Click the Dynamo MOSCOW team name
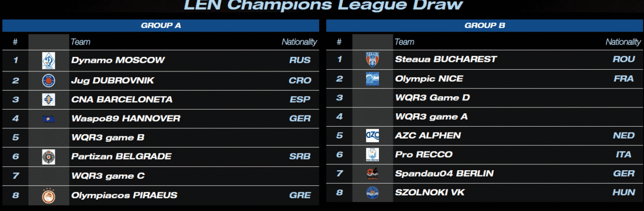Screen dimensions: 644x211 click(x=118, y=60)
